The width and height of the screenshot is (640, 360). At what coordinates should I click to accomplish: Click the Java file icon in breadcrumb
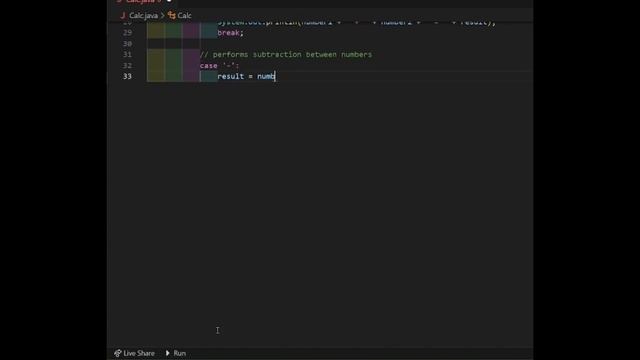(x=123, y=16)
